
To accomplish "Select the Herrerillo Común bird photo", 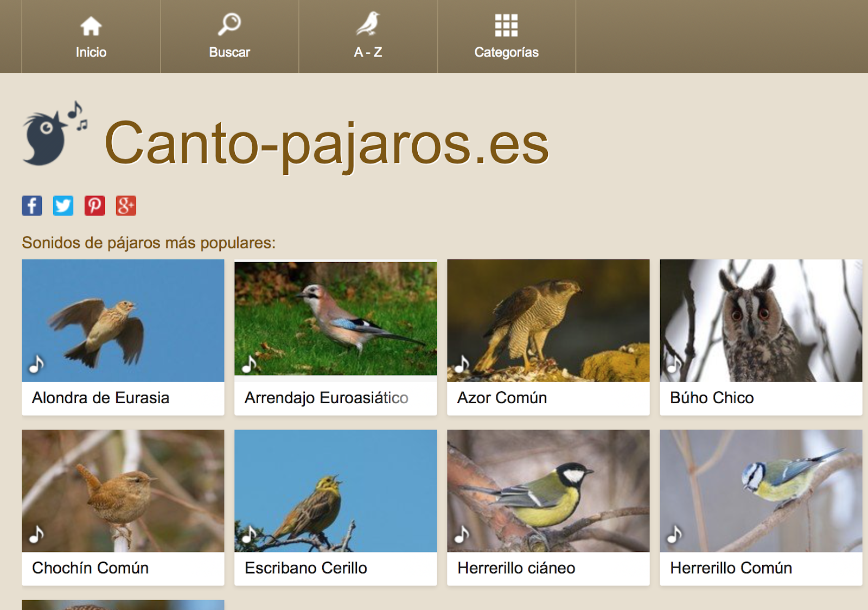I will pos(761,491).
